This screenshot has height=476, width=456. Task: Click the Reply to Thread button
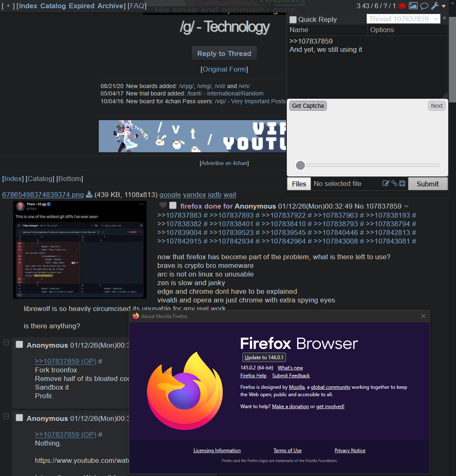(224, 53)
